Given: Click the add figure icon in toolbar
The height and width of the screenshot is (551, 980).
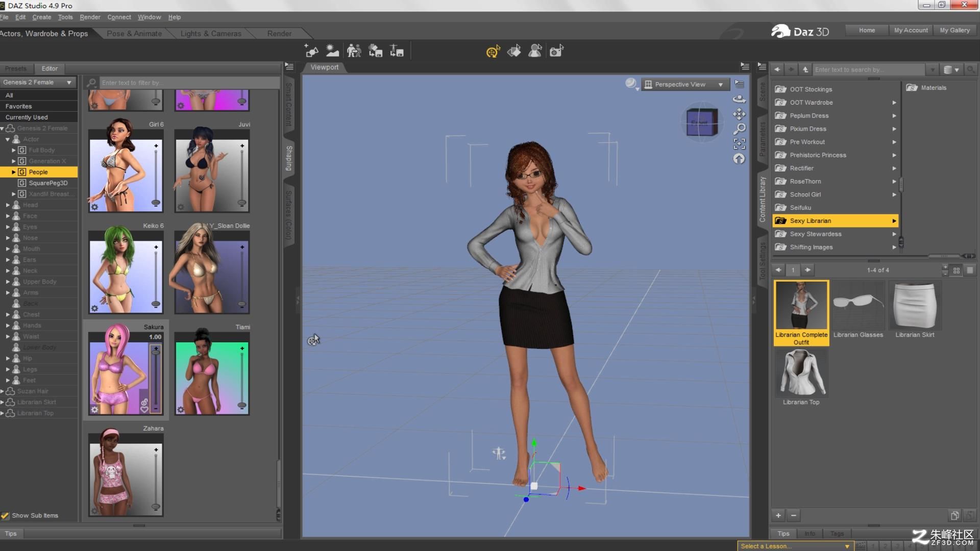Looking at the screenshot, I should (x=311, y=51).
